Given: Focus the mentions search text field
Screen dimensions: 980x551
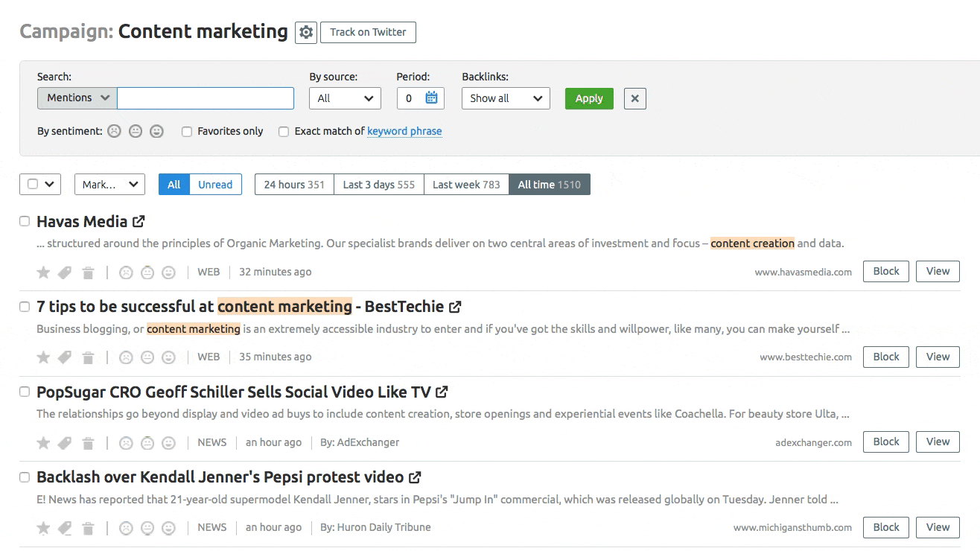Looking at the screenshot, I should [206, 98].
